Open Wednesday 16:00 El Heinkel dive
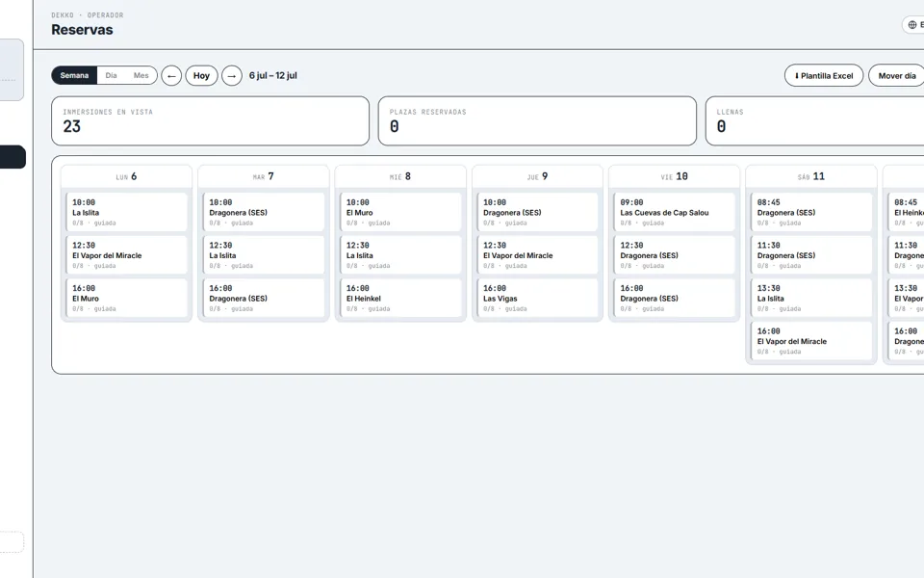This screenshot has width=924, height=578. [x=400, y=298]
